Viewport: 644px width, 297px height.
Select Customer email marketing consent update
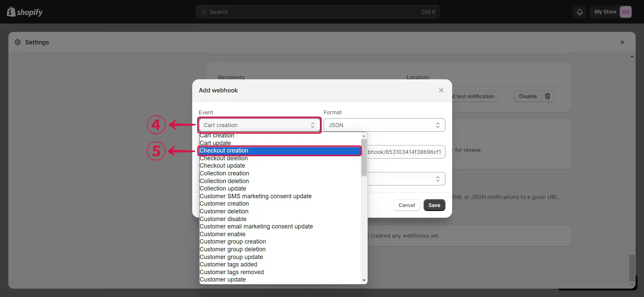pyautogui.click(x=280, y=226)
